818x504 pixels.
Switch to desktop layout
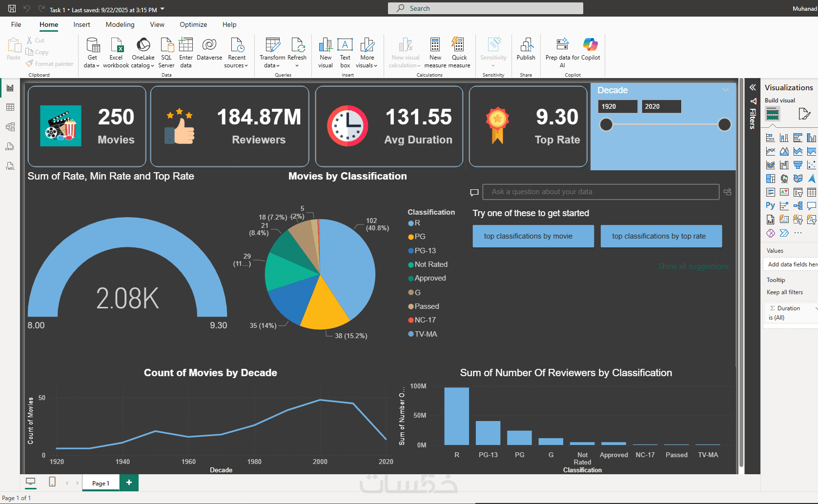(31, 482)
